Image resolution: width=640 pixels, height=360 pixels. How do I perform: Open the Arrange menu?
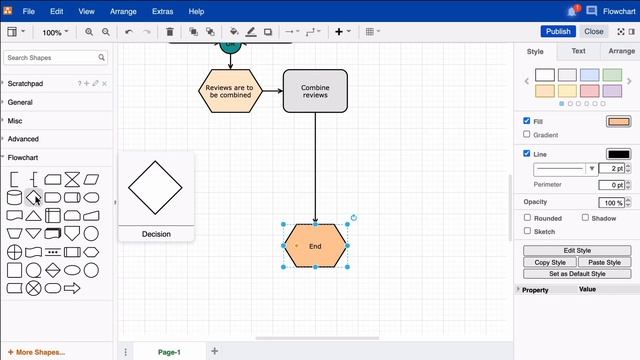click(x=123, y=11)
